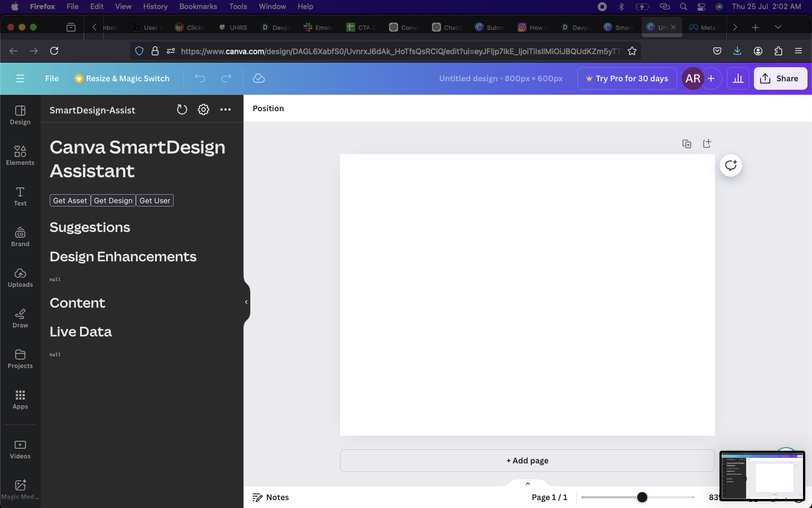This screenshot has width=812, height=508.
Task: Open Resize & Magic Switch
Action: pyautogui.click(x=122, y=78)
